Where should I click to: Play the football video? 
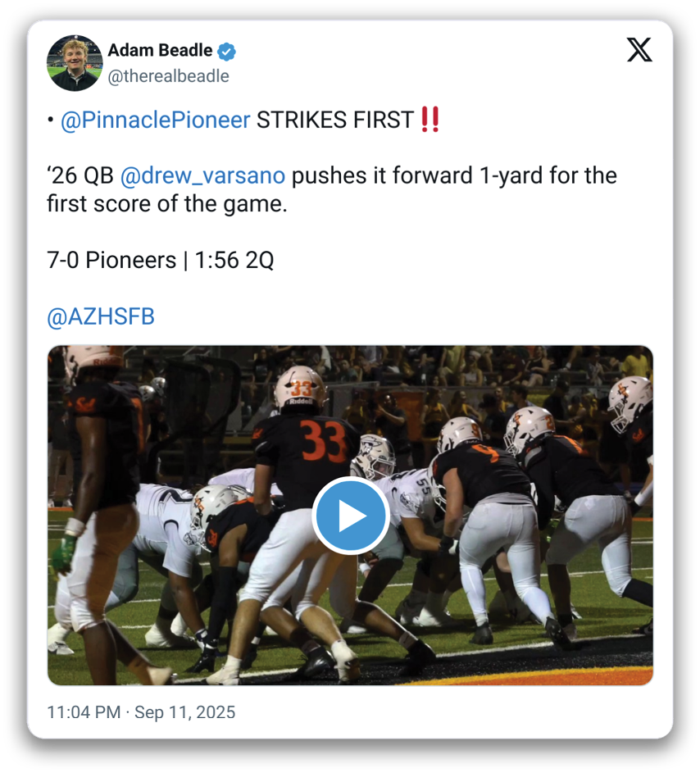(x=351, y=515)
